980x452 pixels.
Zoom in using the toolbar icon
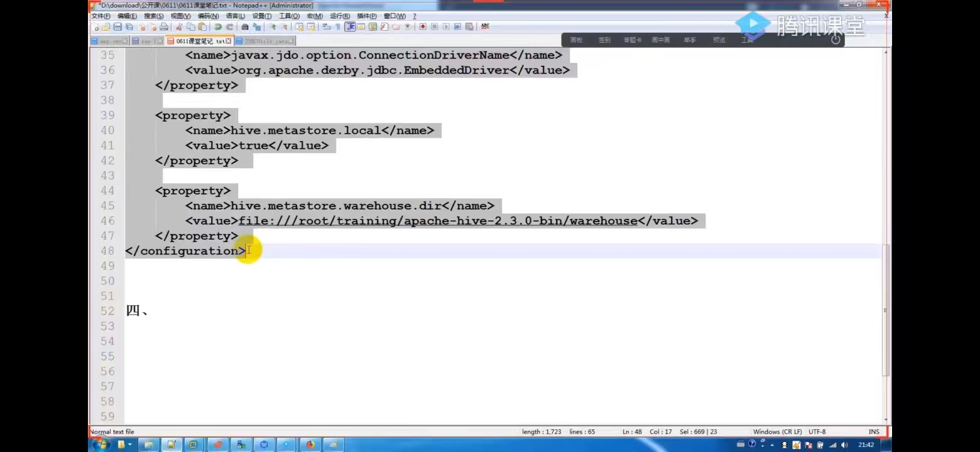pyautogui.click(x=273, y=27)
